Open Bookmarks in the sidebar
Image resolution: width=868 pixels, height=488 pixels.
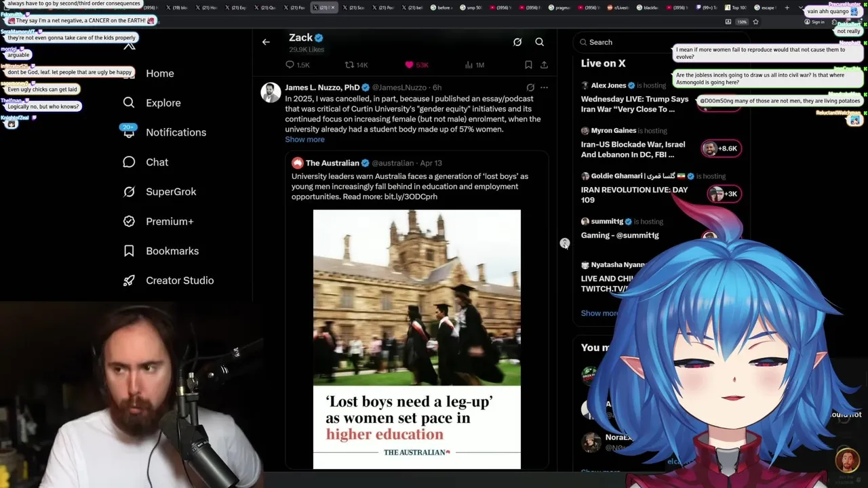point(172,251)
